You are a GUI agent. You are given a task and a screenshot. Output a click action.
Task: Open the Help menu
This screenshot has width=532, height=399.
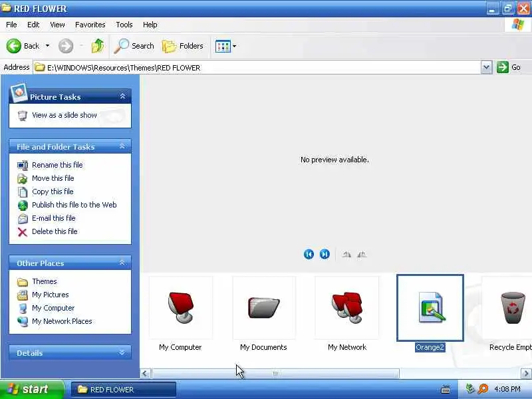tap(150, 25)
